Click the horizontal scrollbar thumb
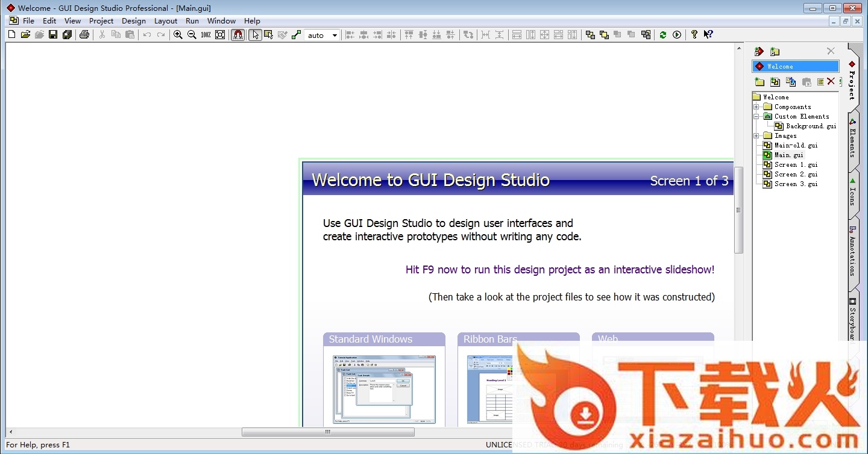The image size is (868, 454). [328, 432]
